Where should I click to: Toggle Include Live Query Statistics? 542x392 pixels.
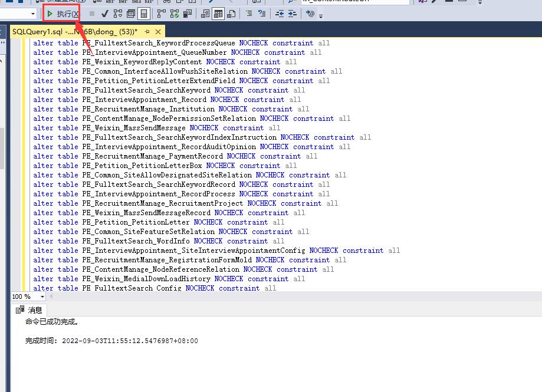click(175, 13)
